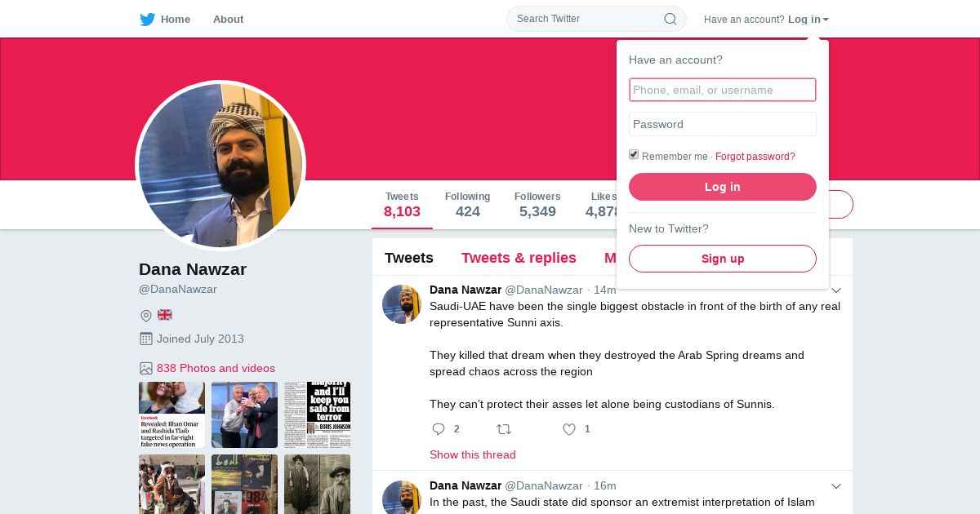This screenshot has height=514, width=980.
Task: Click the Forgot password? link
Action: 755,157
